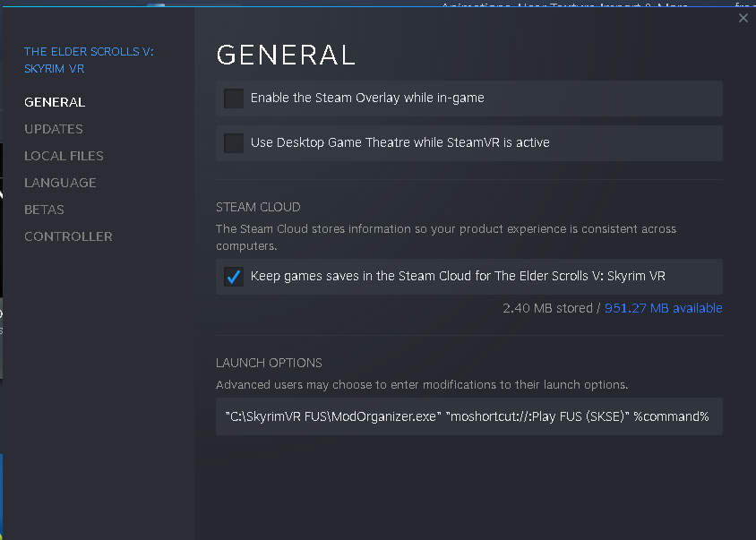Tick the Desktop Game Theatre checkbox
Image resolution: width=756 pixels, height=540 pixels.
(x=234, y=143)
